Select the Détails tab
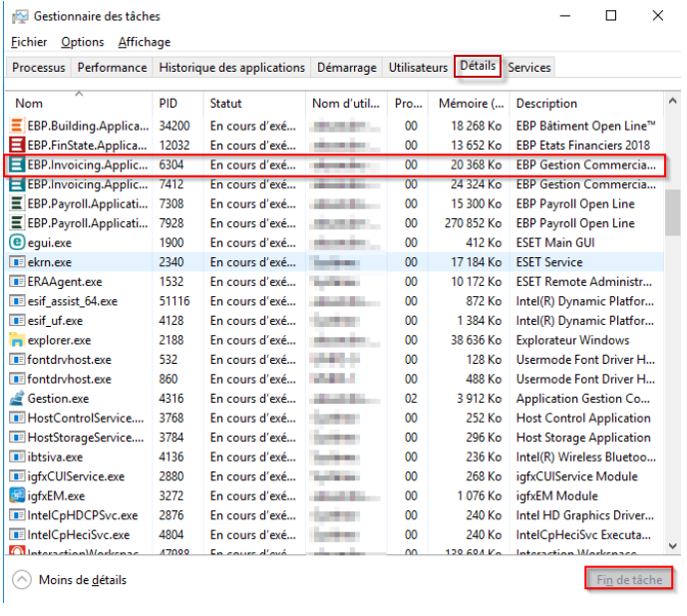Viewport: 687px width, 616px height. pyautogui.click(x=478, y=66)
